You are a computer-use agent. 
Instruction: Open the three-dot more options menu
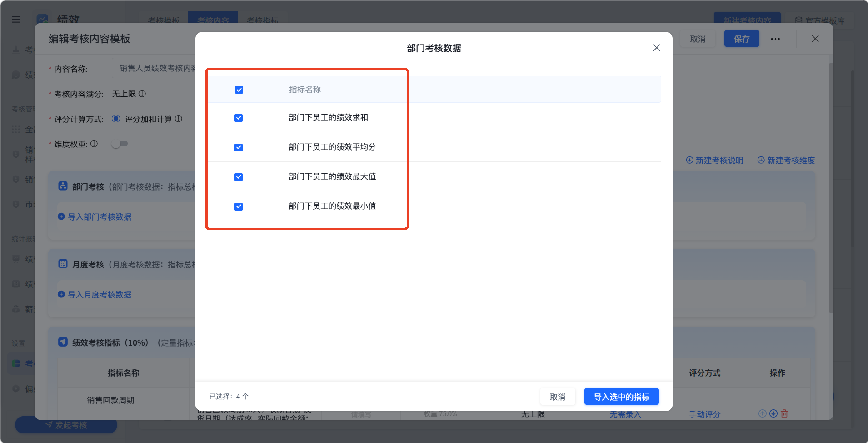click(x=776, y=39)
